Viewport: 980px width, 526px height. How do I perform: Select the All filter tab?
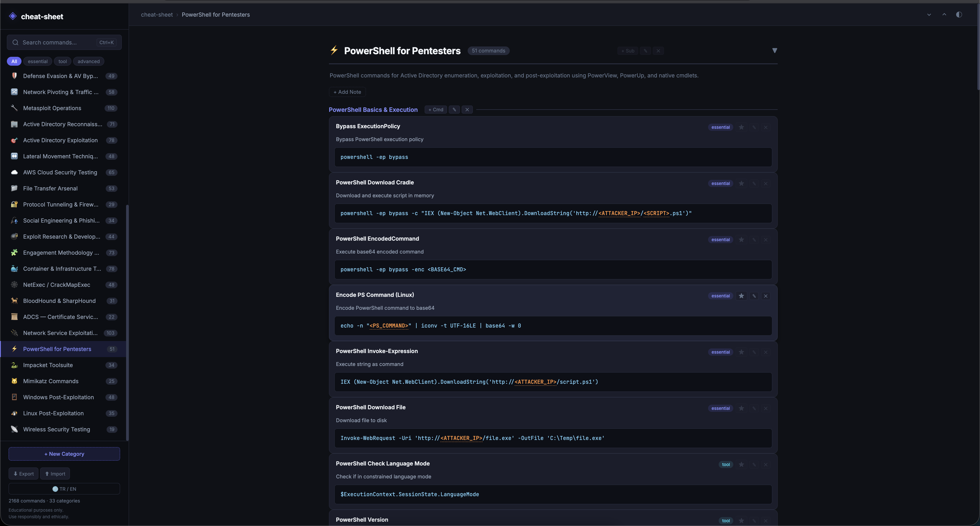point(14,61)
